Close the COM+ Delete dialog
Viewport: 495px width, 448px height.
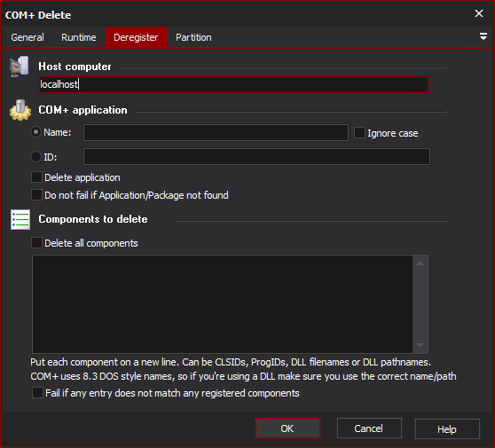479,13
